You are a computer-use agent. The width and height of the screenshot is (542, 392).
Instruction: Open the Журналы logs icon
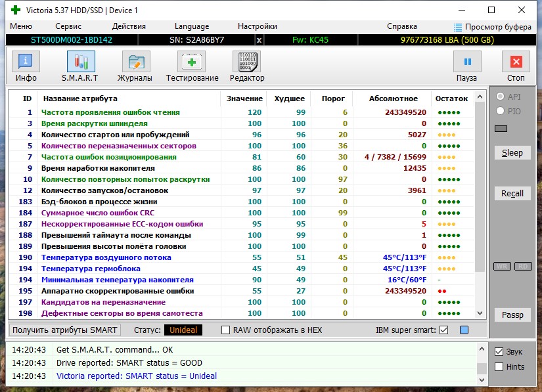(136, 62)
